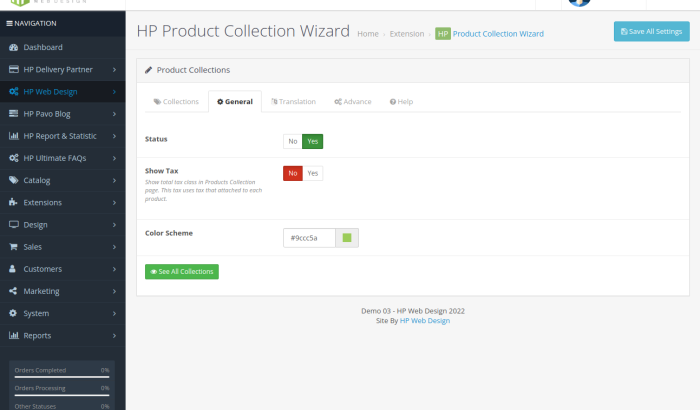This screenshot has height=410, width=700.
Task: Select the General tab
Action: [x=235, y=102]
